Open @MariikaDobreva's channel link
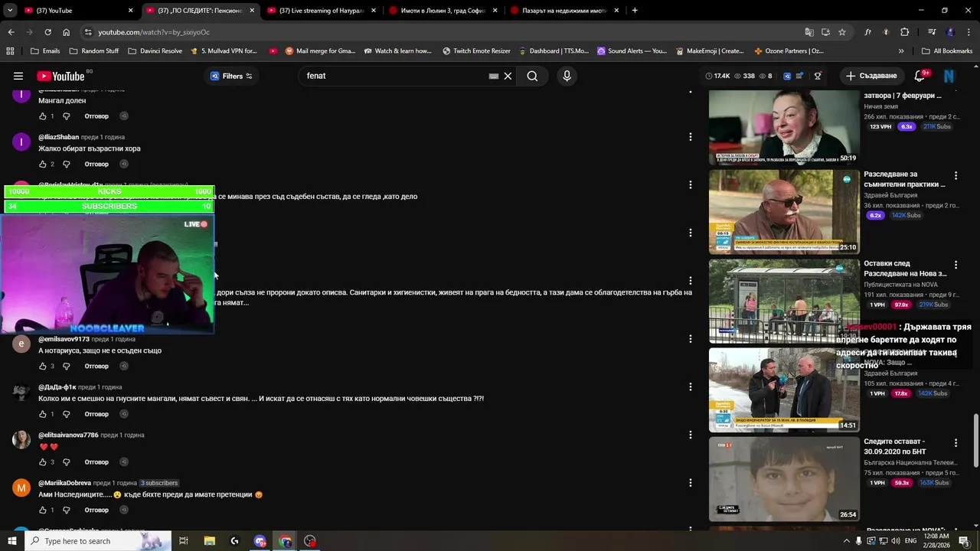 click(x=64, y=483)
